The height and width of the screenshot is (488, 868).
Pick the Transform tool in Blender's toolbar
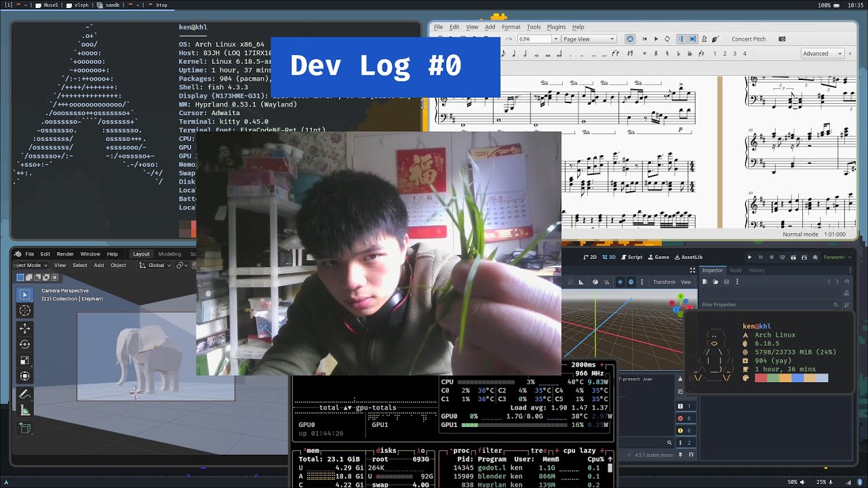[24, 376]
